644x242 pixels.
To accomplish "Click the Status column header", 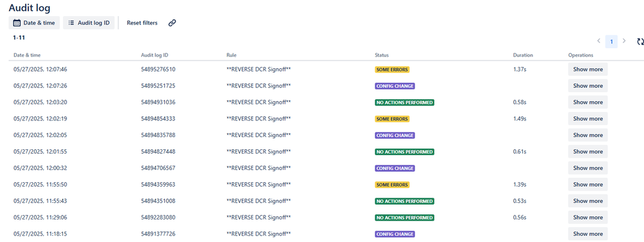I will pyautogui.click(x=382, y=55).
